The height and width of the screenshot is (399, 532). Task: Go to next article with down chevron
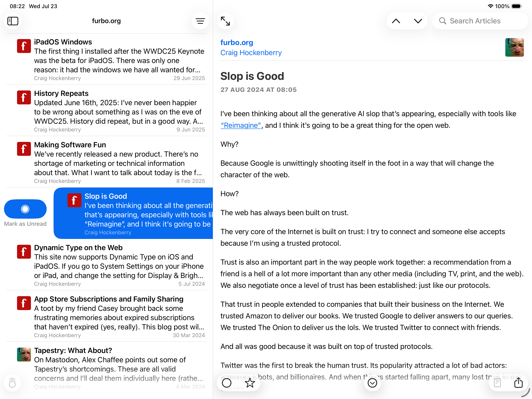[x=418, y=21]
